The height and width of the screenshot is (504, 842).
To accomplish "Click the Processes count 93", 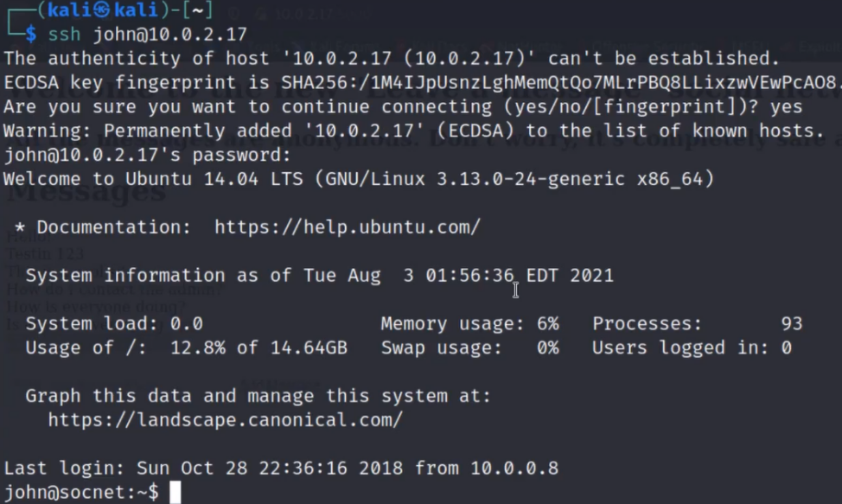I will coord(790,324).
